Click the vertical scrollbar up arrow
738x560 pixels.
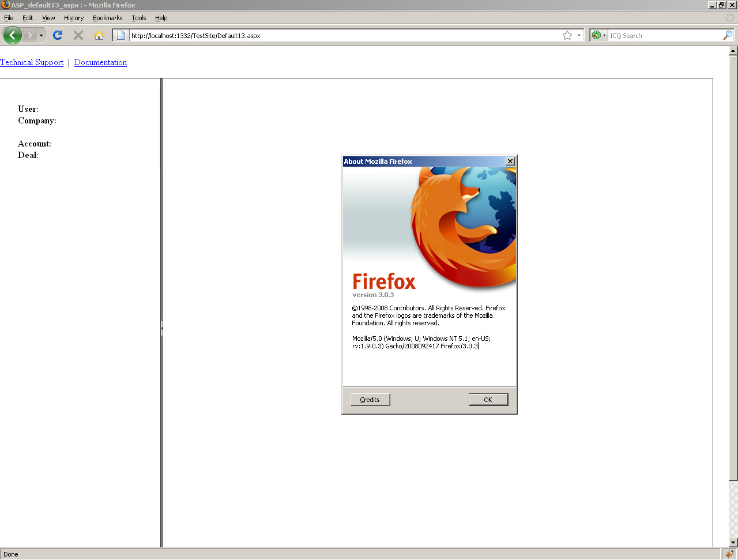pyautogui.click(x=733, y=51)
